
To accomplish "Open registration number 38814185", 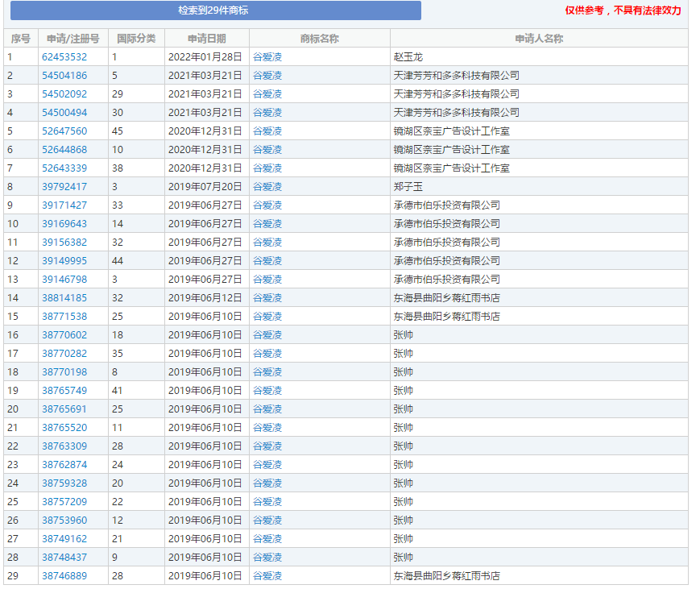I will click(64, 298).
